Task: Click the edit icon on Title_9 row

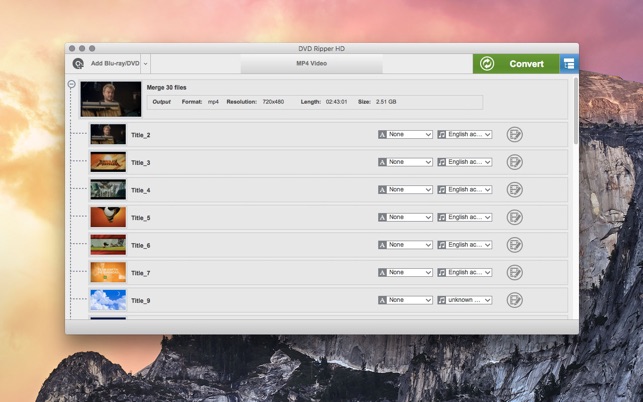Action: point(514,300)
